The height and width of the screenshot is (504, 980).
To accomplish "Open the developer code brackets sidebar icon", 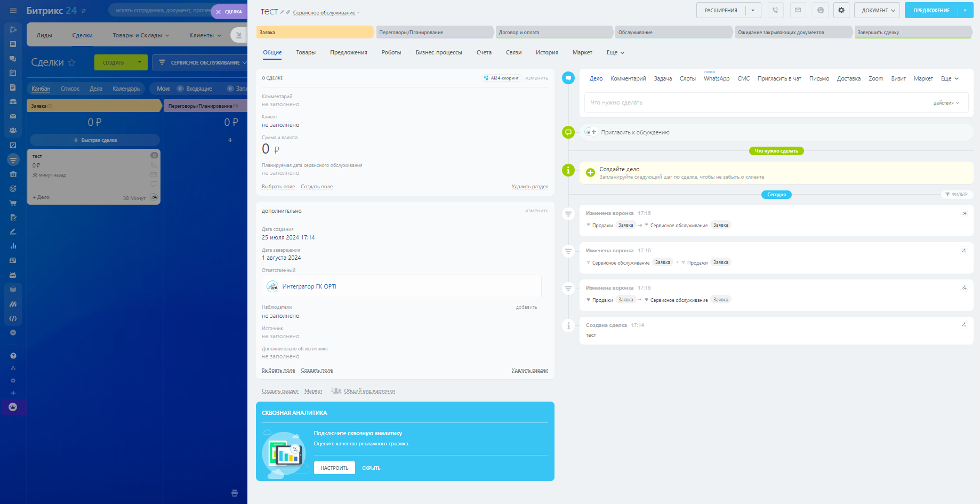I will coord(13,318).
